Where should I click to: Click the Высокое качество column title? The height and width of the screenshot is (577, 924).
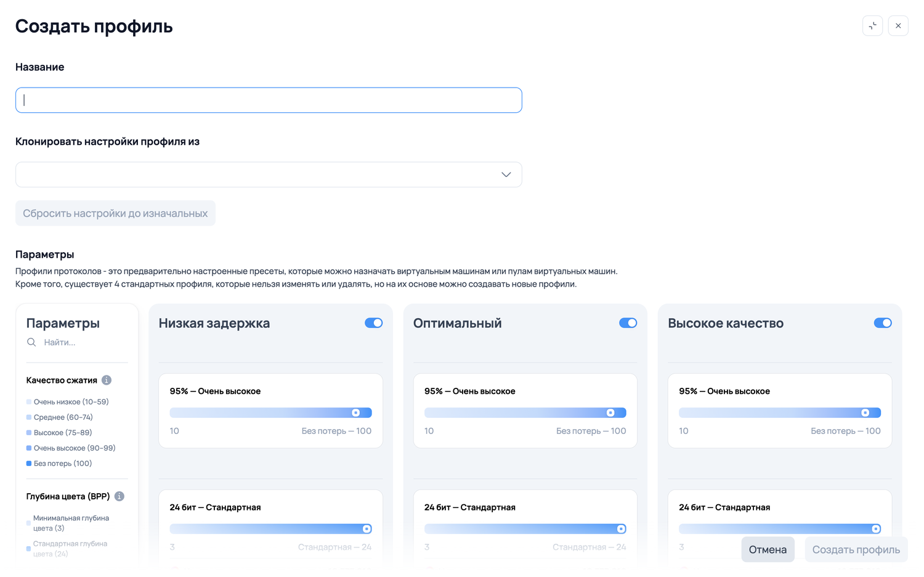click(726, 323)
